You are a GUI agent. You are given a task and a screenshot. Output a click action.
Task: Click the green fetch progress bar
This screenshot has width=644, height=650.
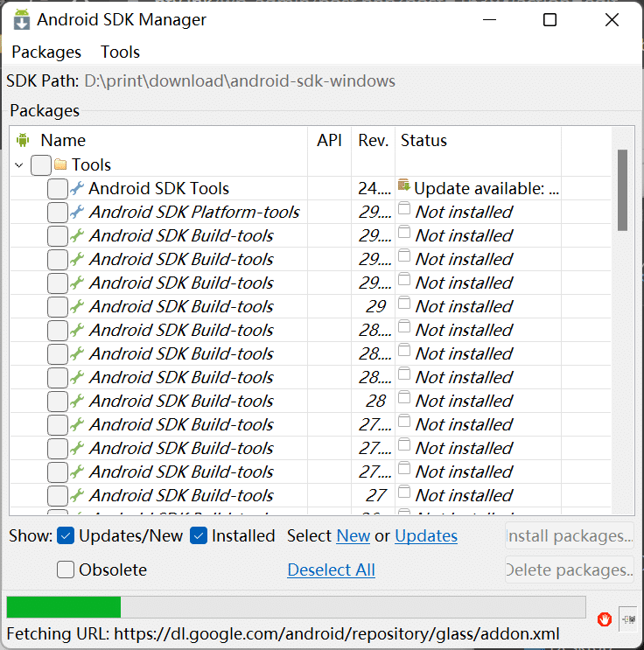pos(64,607)
